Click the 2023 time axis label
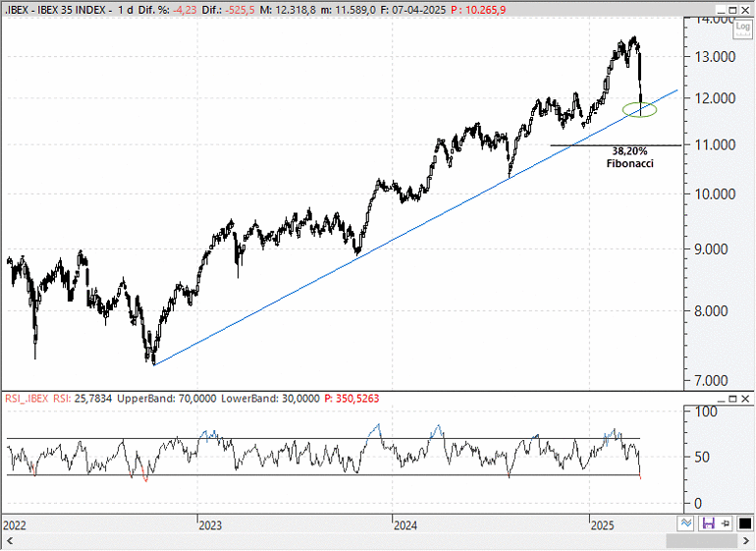This screenshot has width=756, height=551. (x=210, y=524)
